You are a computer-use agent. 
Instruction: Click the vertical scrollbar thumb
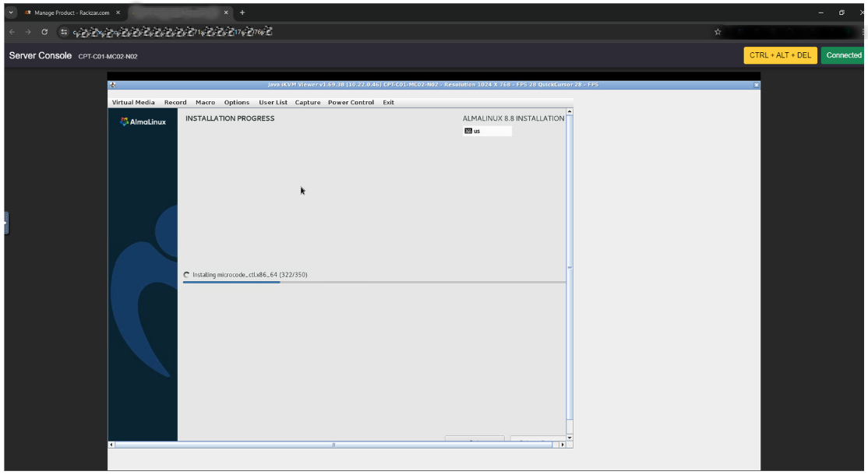[x=569, y=268]
